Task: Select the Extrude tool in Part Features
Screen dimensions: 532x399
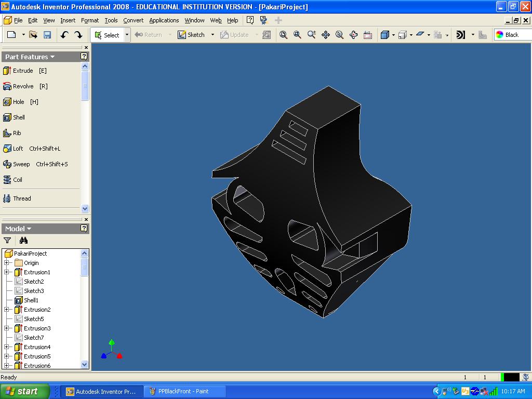Action: coord(22,71)
